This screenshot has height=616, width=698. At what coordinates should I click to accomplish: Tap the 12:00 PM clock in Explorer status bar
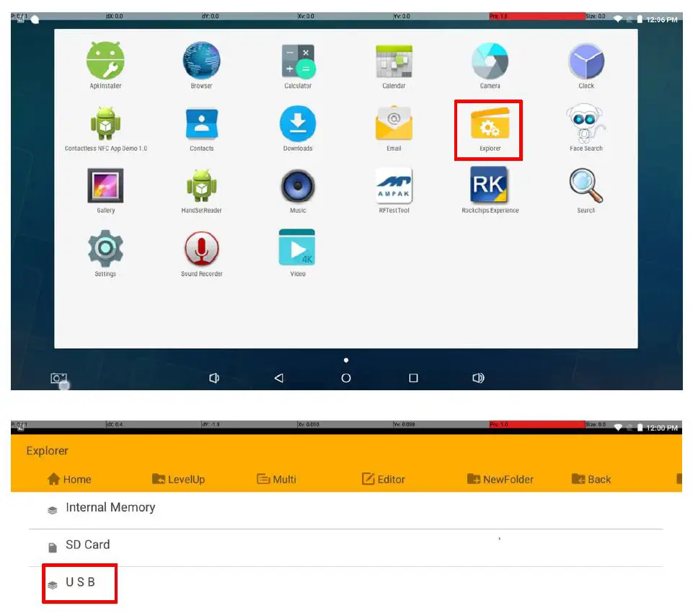pyautogui.click(x=662, y=428)
